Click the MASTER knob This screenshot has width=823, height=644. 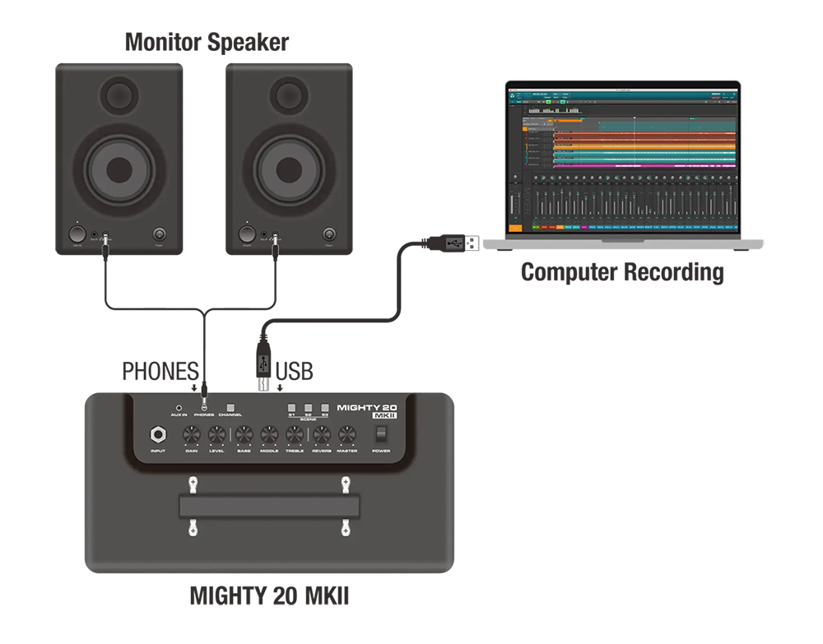point(347,436)
